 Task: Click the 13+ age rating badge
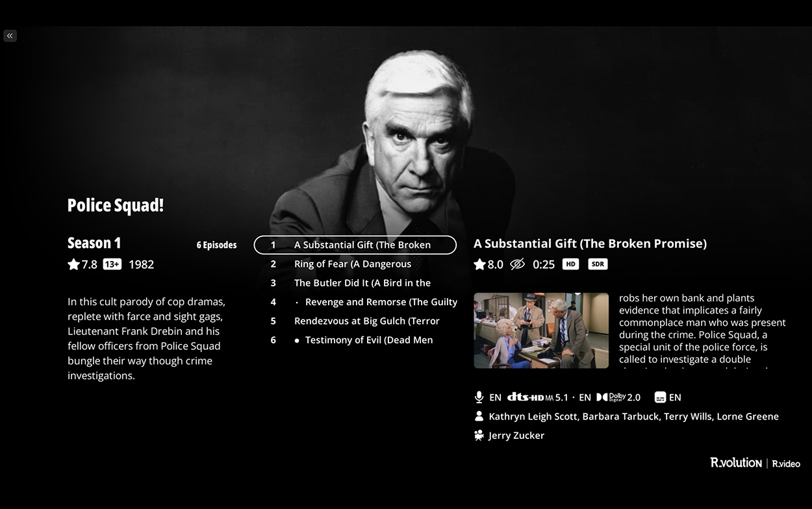click(x=112, y=264)
